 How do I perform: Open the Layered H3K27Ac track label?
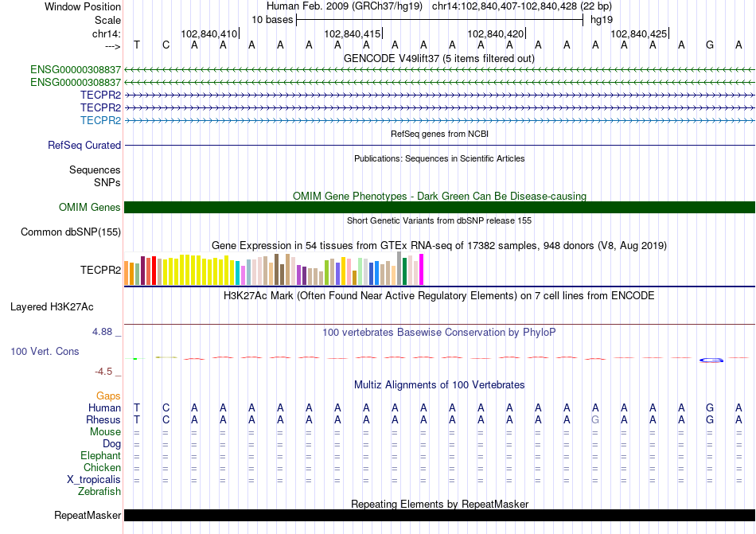[x=52, y=306]
